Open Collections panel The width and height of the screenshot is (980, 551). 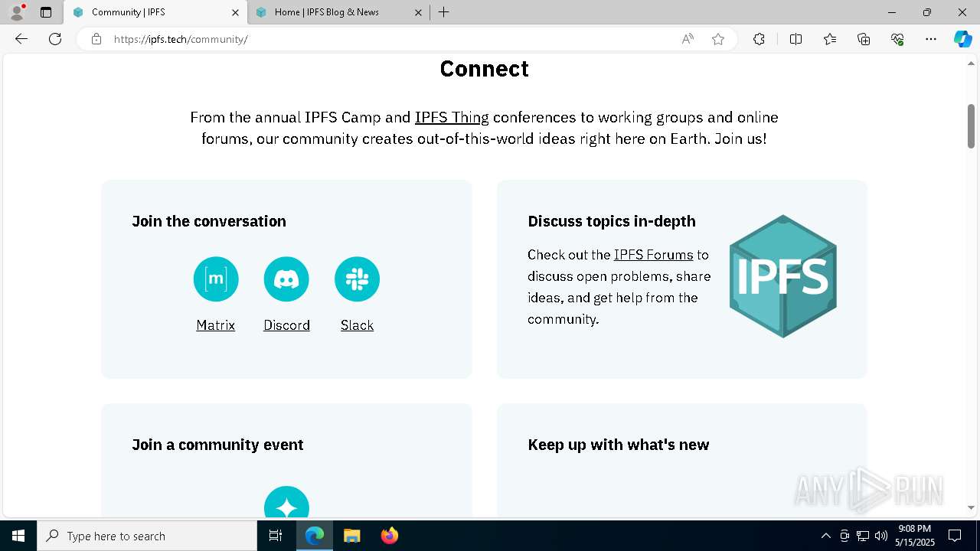click(x=864, y=39)
